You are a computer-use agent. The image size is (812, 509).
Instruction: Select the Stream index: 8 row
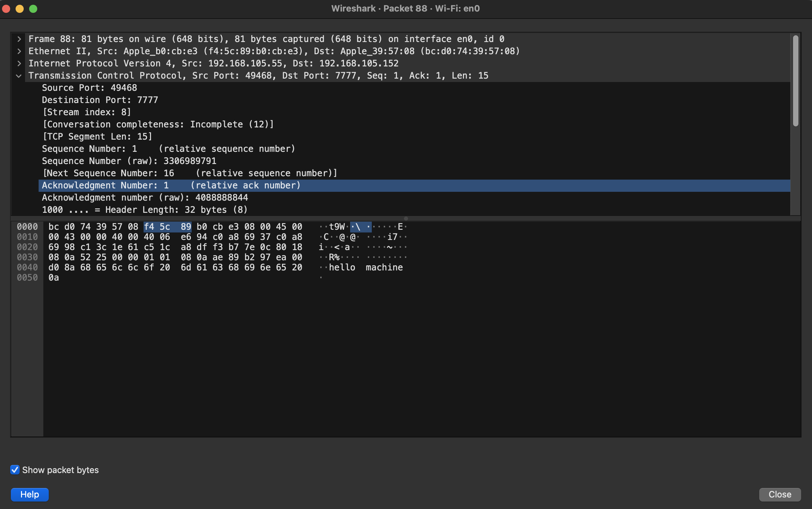click(x=414, y=112)
